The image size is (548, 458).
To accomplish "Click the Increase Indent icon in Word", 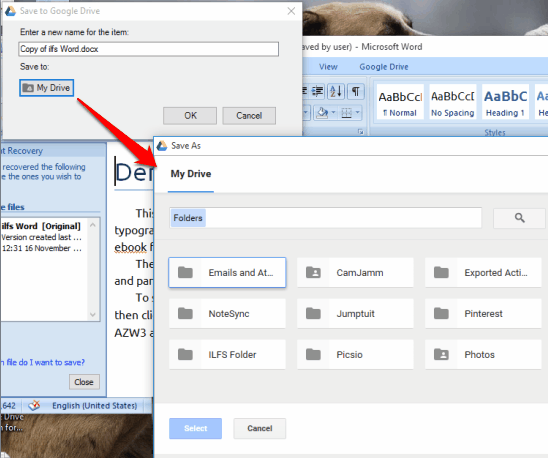I will [x=317, y=92].
